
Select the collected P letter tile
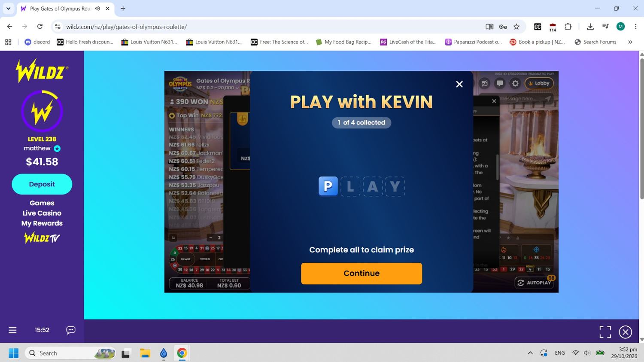click(328, 186)
